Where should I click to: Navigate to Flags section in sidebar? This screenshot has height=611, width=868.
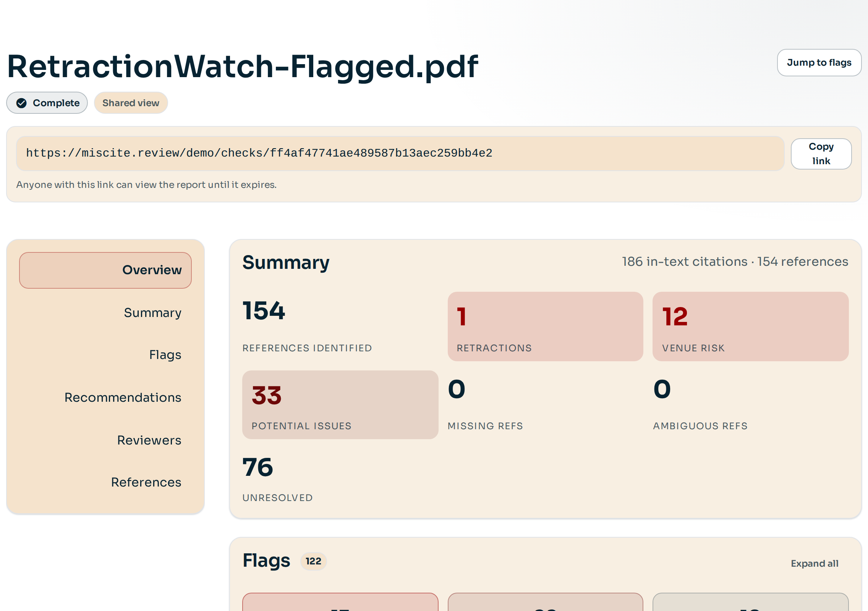[x=165, y=355]
